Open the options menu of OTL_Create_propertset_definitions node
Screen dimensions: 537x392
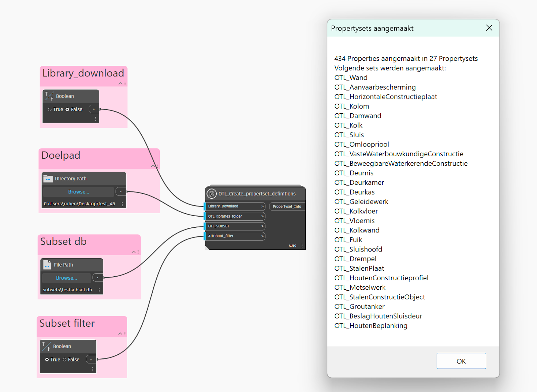pyautogui.click(x=302, y=245)
